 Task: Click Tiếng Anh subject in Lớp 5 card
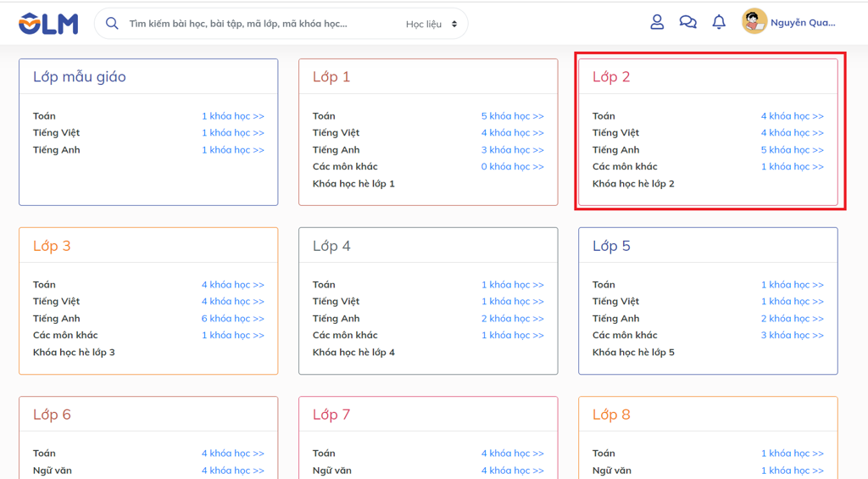point(615,318)
